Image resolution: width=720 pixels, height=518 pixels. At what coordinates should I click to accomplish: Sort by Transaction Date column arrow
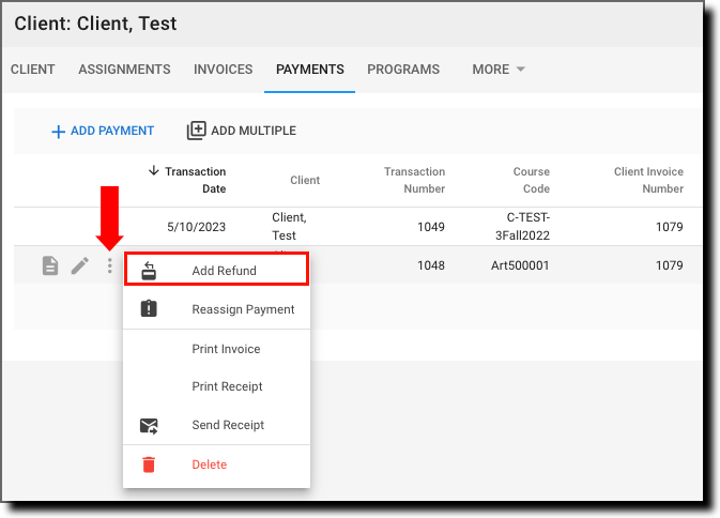[153, 171]
